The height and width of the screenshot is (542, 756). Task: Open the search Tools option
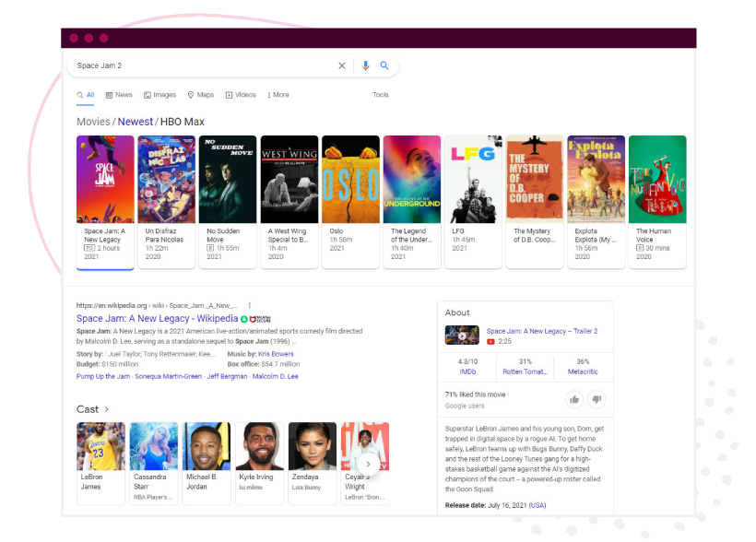click(x=381, y=95)
